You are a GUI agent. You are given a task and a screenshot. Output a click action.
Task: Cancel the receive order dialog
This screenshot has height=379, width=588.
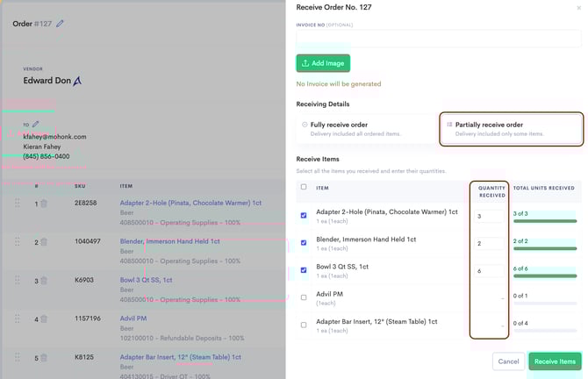pos(508,361)
